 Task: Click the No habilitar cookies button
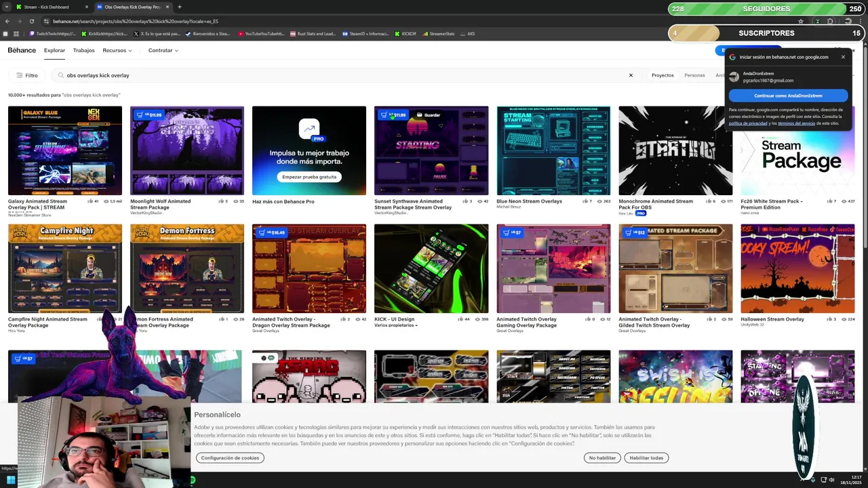pos(602,458)
